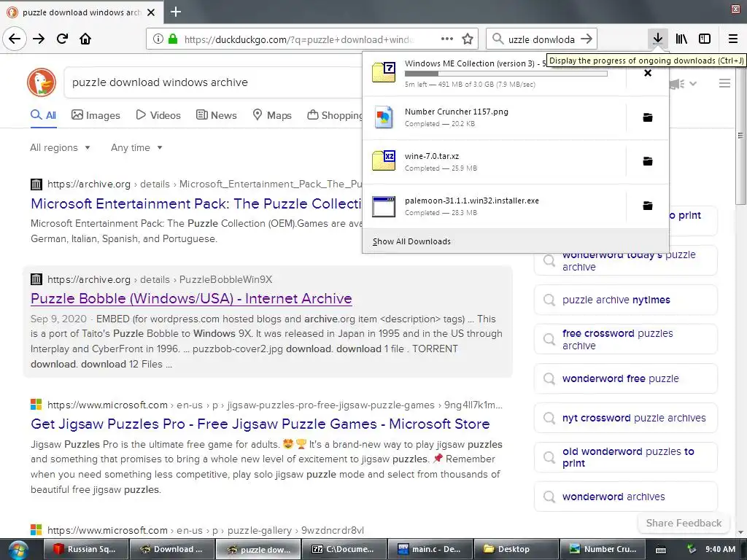Open DuckDuckGo side menu hamburger
The width and height of the screenshot is (747, 560).
724,83
